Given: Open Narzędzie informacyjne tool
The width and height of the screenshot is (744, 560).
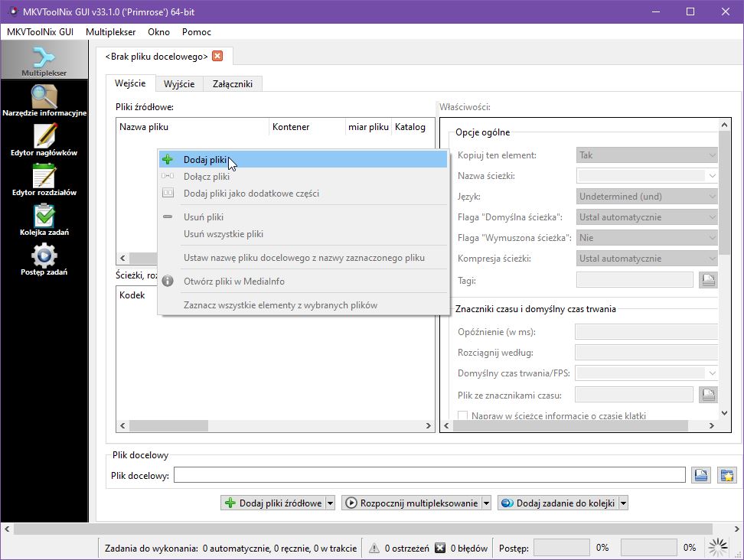Looking at the screenshot, I should click(44, 100).
